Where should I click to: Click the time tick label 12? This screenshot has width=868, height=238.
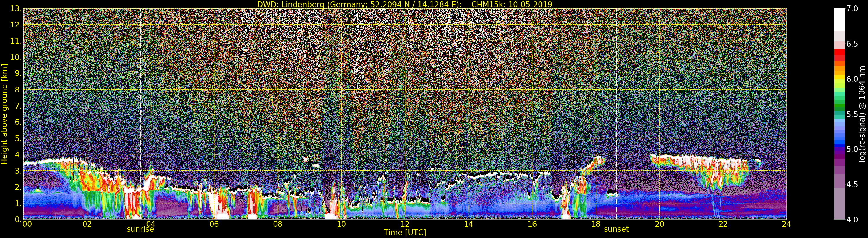[405, 224]
